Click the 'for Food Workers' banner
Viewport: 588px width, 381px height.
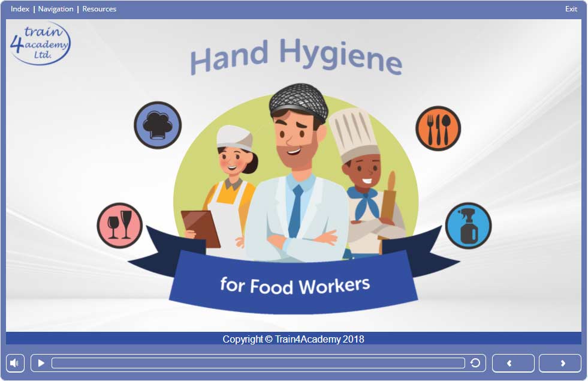click(294, 284)
